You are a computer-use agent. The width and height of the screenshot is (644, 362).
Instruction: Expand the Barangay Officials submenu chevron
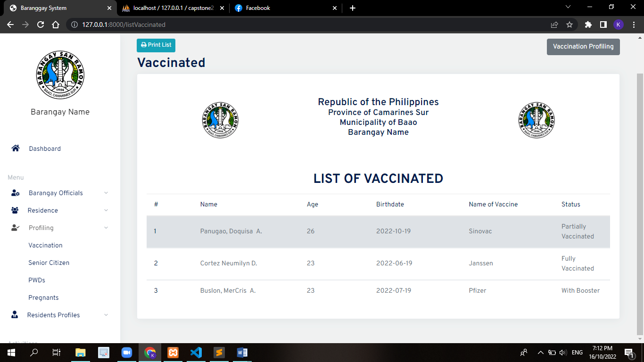point(106,193)
